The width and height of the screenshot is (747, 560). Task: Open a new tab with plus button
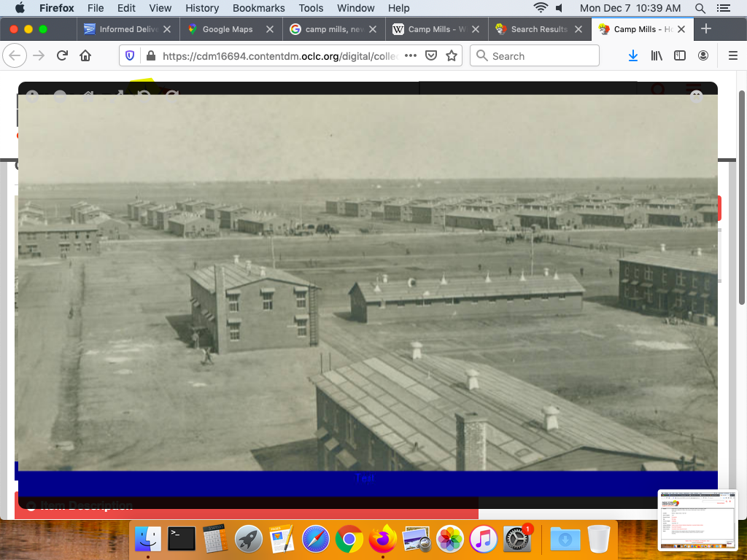[x=705, y=29]
